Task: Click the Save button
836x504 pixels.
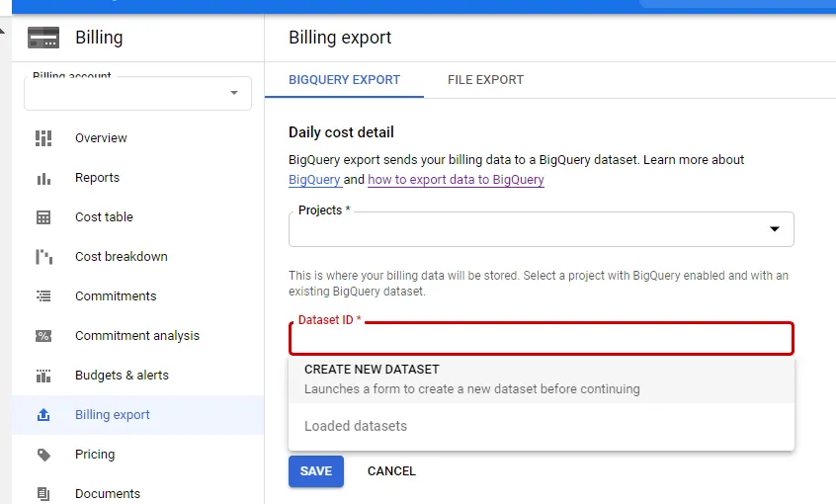Action: (316, 471)
